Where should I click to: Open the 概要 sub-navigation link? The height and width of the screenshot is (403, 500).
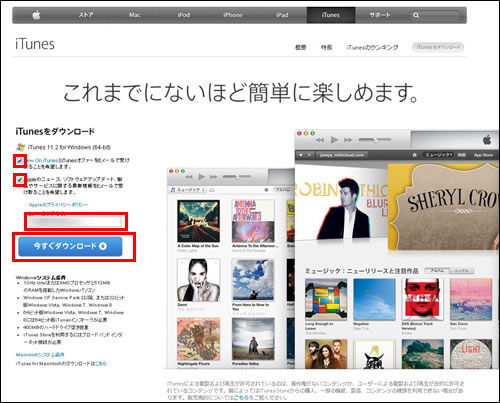[300, 47]
